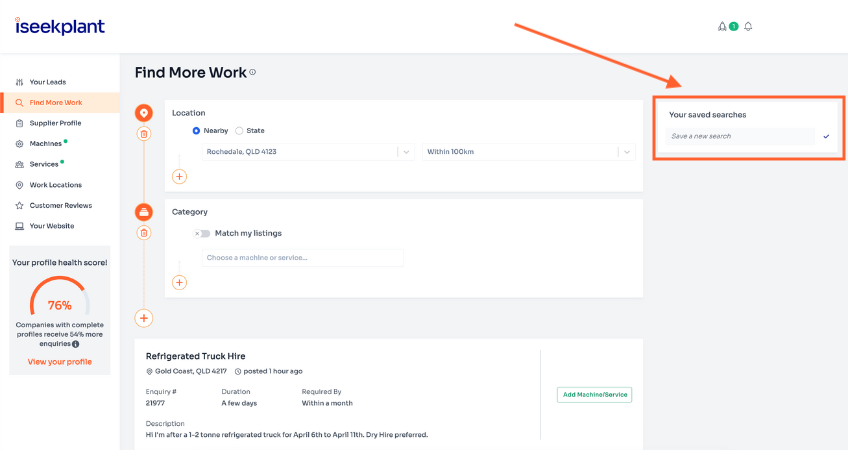
Task: Add another category with the plus icon
Action: [x=180, y=282]
